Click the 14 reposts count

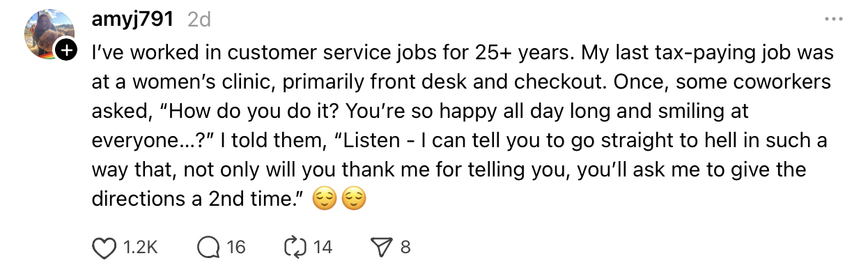[323, 247]
